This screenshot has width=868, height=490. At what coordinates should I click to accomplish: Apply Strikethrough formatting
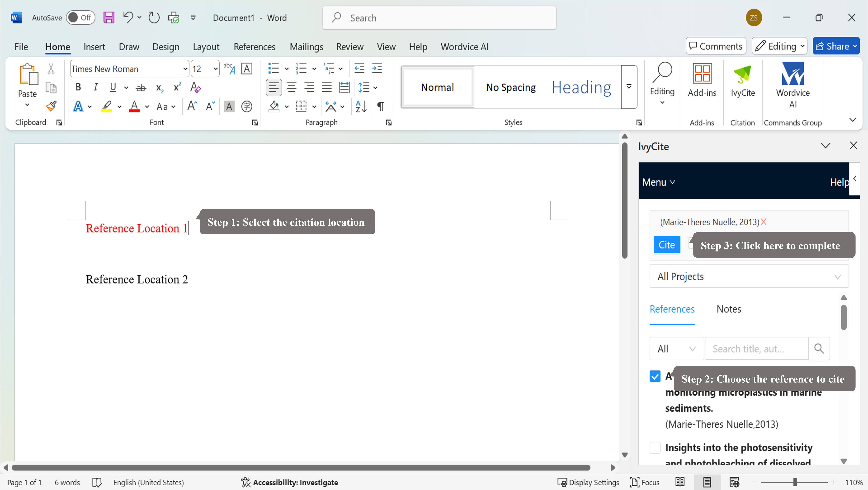pyautogui.click(x=141, y=88)
